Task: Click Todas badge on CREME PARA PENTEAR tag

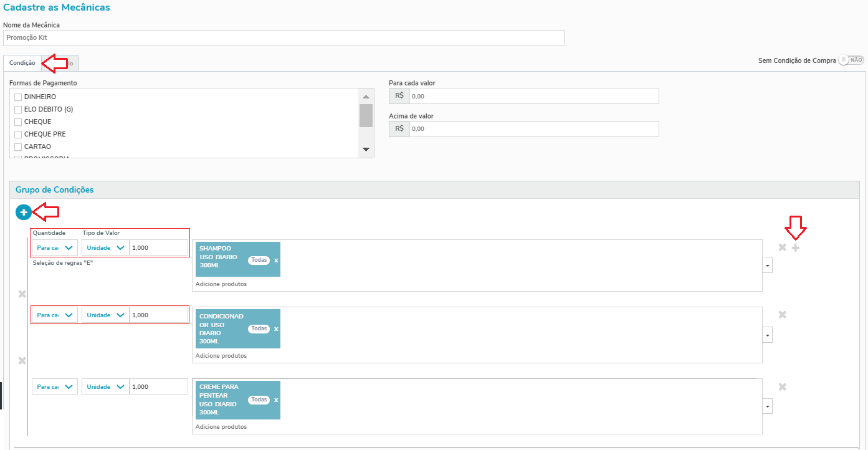Action: [259, 400]
